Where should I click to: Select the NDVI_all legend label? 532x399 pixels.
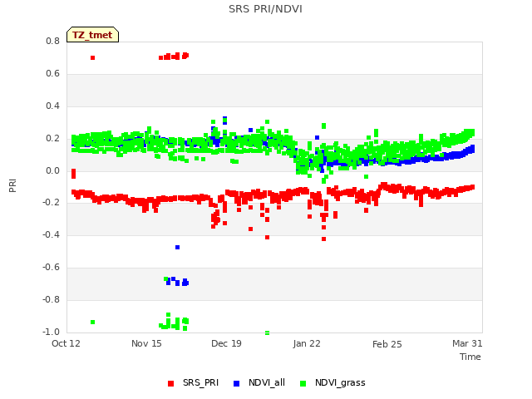(x=267, y=382)
